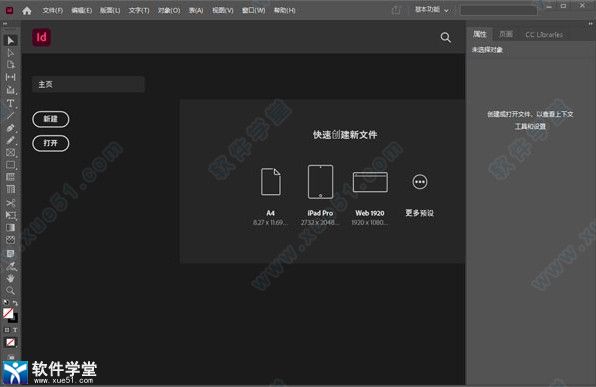This screenshot has width=596, height=387.
Task: Open the 文字(T) menu
Action: [139, 10]
